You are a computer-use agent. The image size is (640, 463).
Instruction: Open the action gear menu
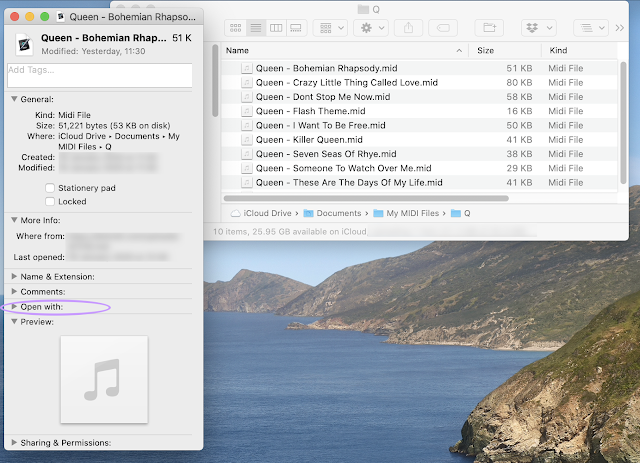371,28
